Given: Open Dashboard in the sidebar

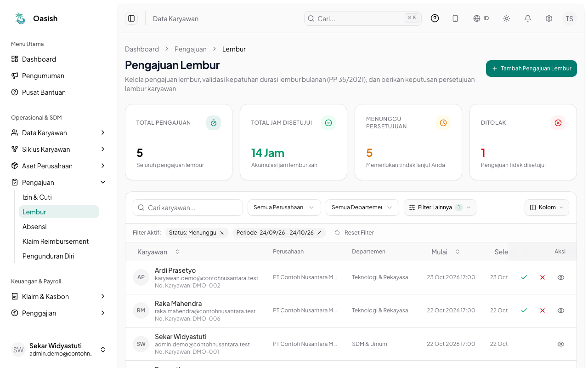Looking at the screenshot, I should 59,59.
